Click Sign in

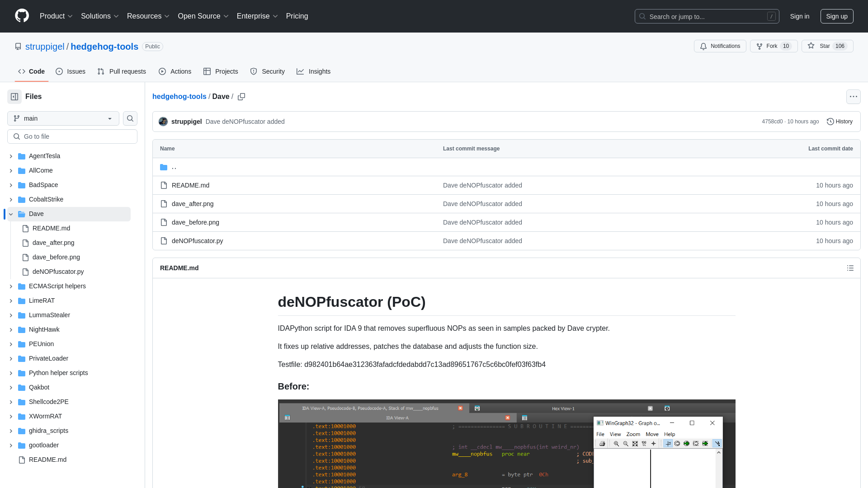[x=799, y=16]
